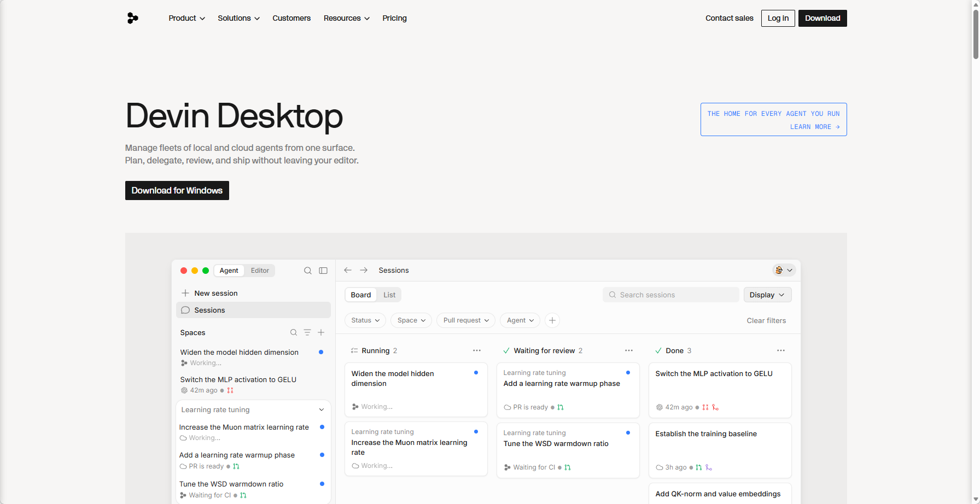Open Contact sales link
Image resolution: width=980 pixels, height=504 pixels.
[729, 18]
